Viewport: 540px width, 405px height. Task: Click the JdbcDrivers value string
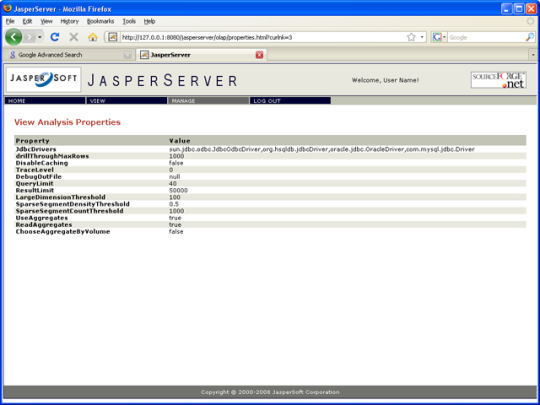[322, 149]
